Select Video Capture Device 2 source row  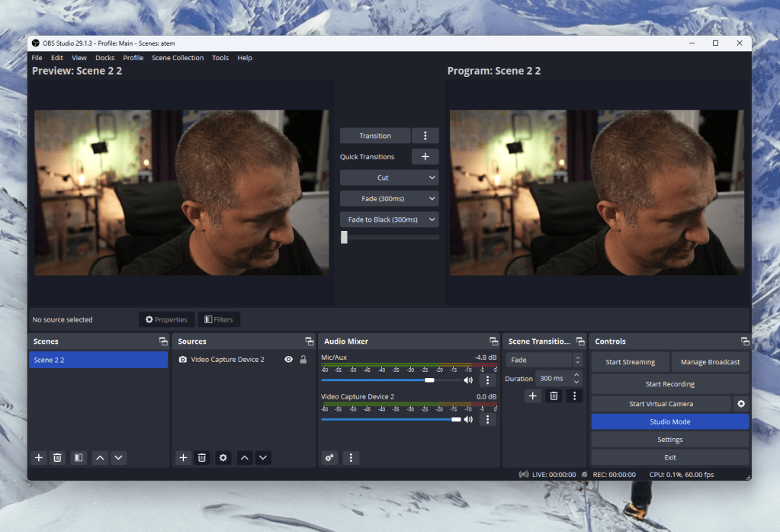(x=243, y=360)
